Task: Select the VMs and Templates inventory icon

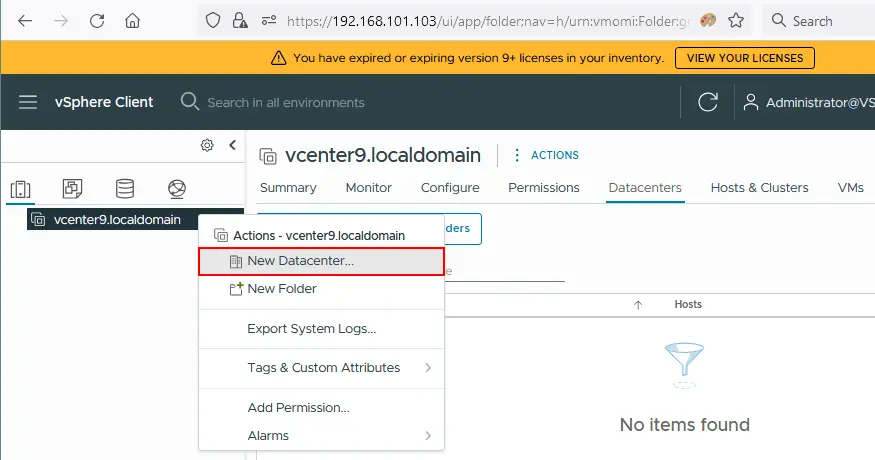Action: [73, 189]
